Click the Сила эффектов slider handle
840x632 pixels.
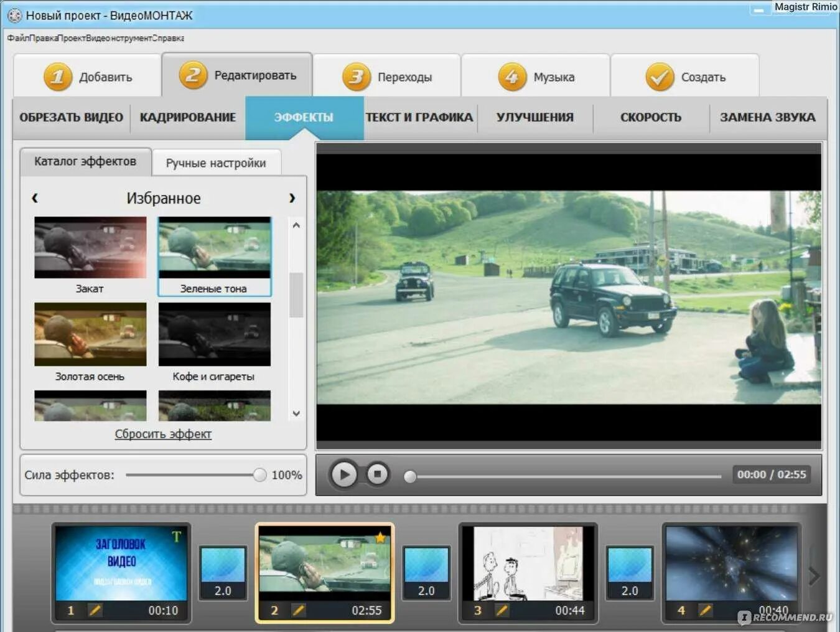pyautogui.click(x=259, y=475)
